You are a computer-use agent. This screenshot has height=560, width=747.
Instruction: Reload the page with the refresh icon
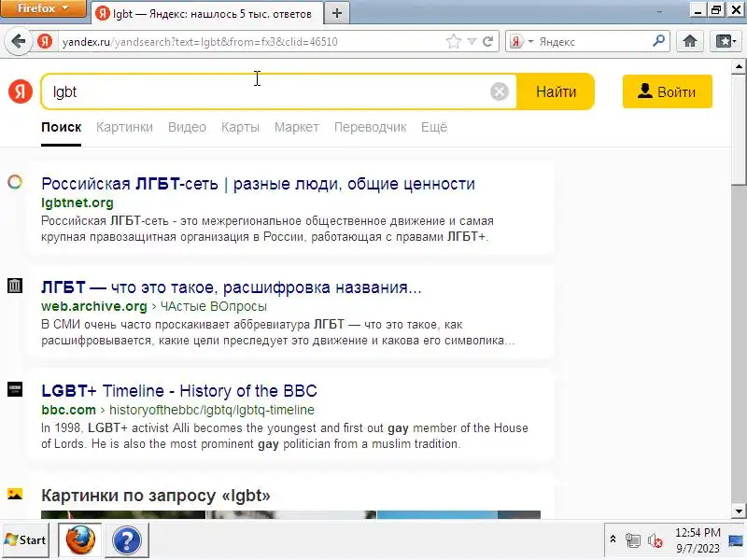(x=487, y=41)
